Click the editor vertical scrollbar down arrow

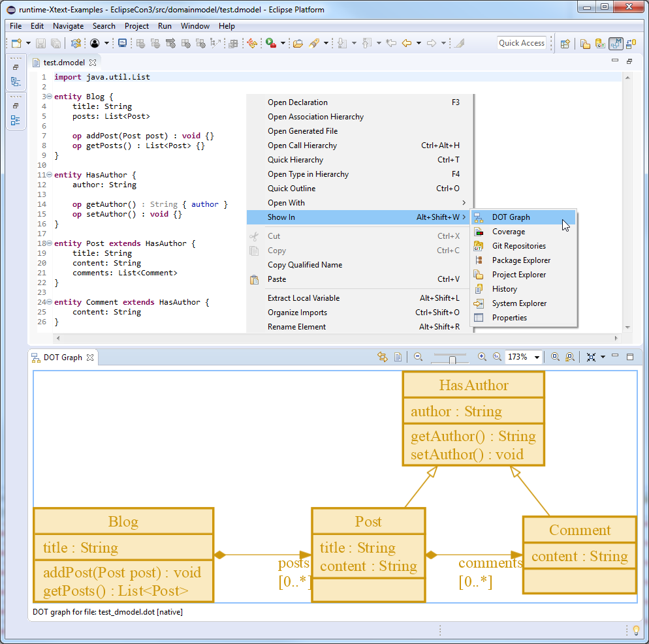[x=627, y=327]
